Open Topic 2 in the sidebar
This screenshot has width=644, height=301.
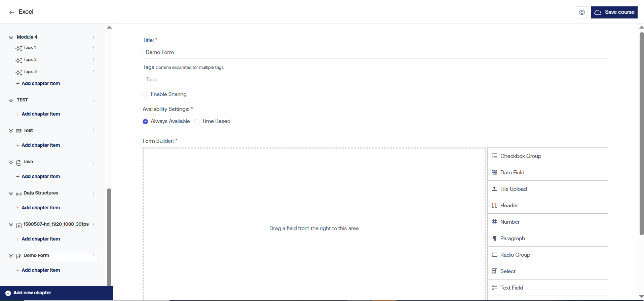coord(30,59)
